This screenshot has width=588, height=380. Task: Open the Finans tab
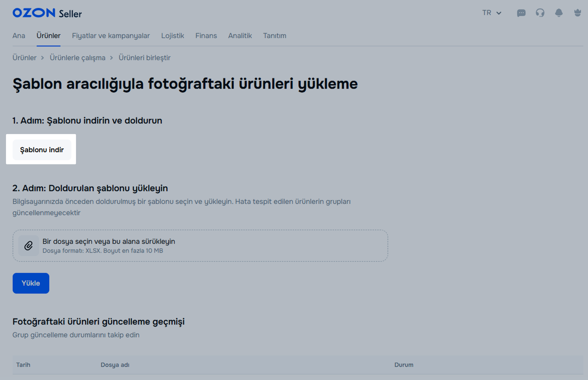tap(206, 36)
